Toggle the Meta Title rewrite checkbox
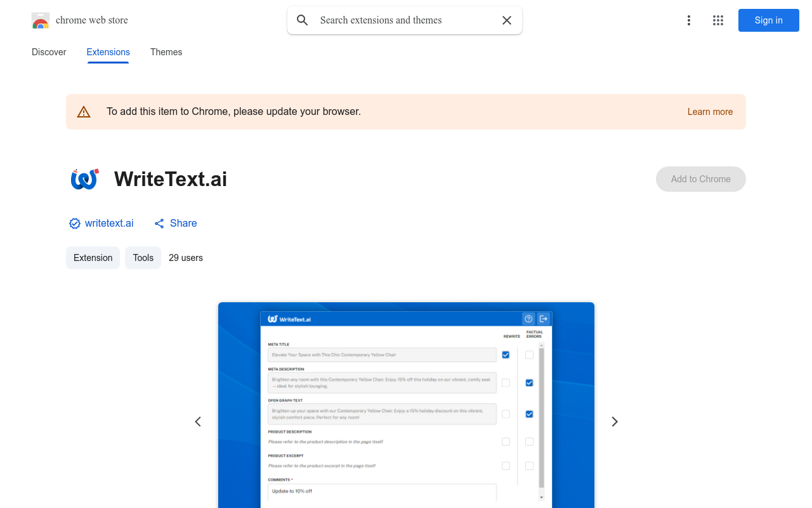This screenshot has width=812, height=508. 506,355
